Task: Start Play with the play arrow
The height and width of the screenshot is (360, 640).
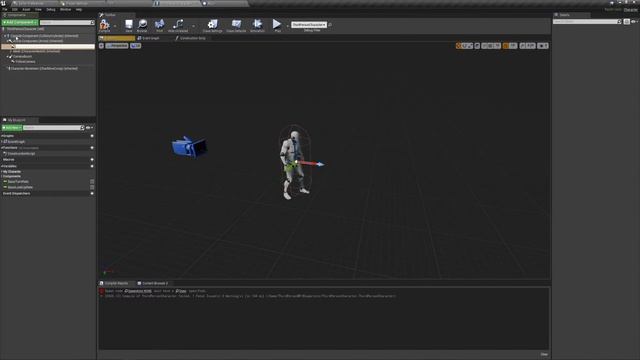Action: 277,24
